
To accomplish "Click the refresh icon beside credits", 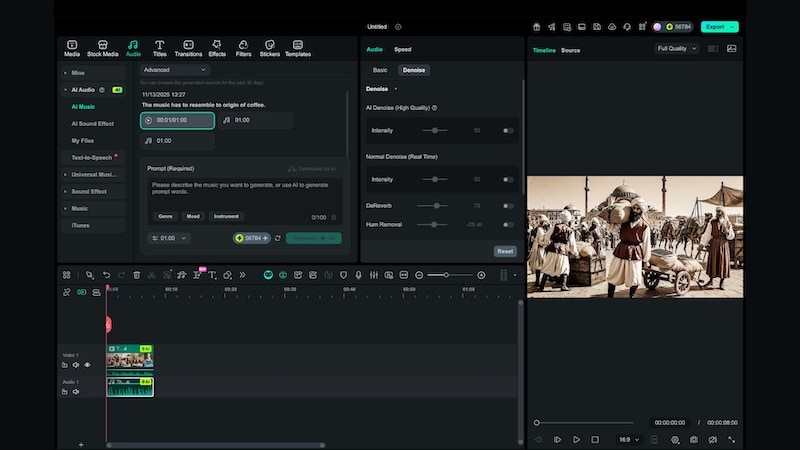I will coord(278,238).
